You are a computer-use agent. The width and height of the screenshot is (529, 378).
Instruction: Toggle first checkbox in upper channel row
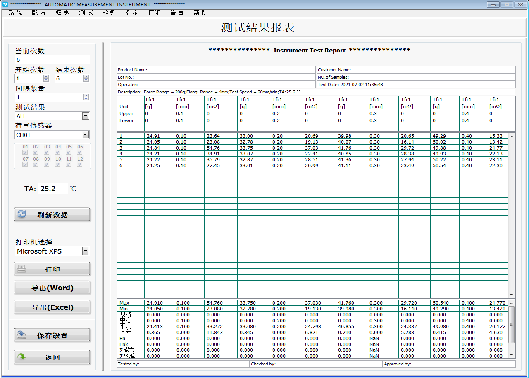25,153
